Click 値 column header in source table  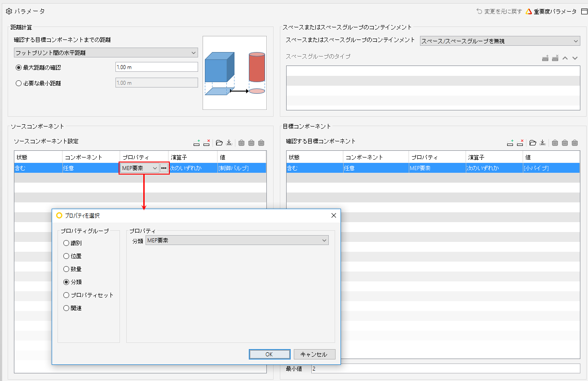[242, 157]
